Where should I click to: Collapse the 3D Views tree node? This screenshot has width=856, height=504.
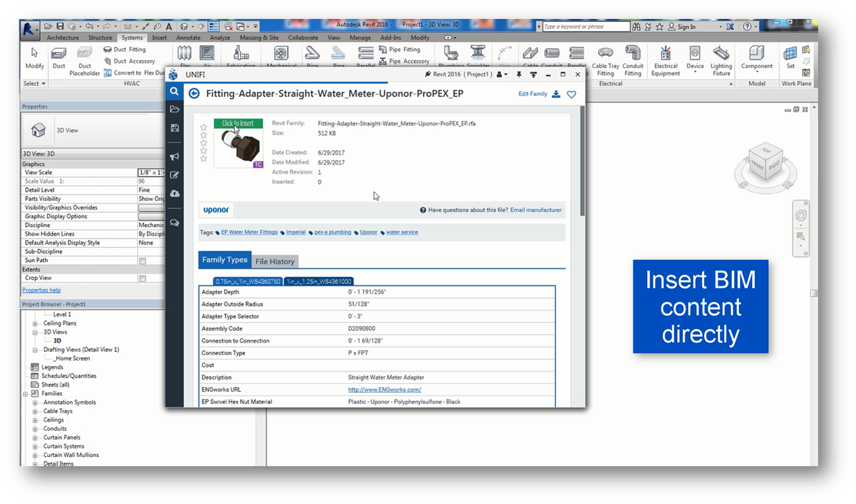35,332
